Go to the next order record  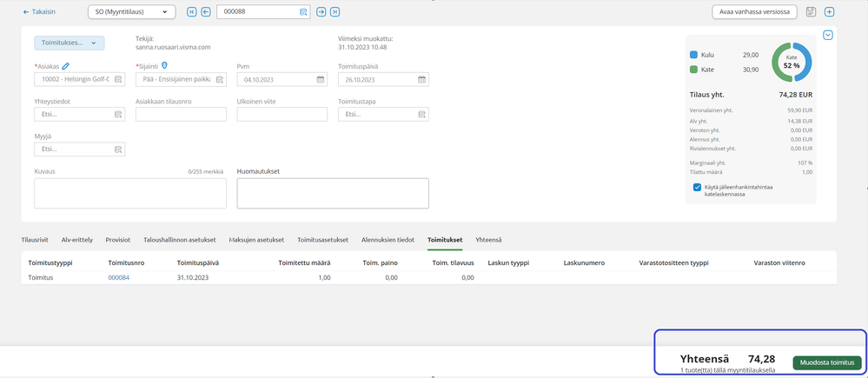click(x=321, y=12)
